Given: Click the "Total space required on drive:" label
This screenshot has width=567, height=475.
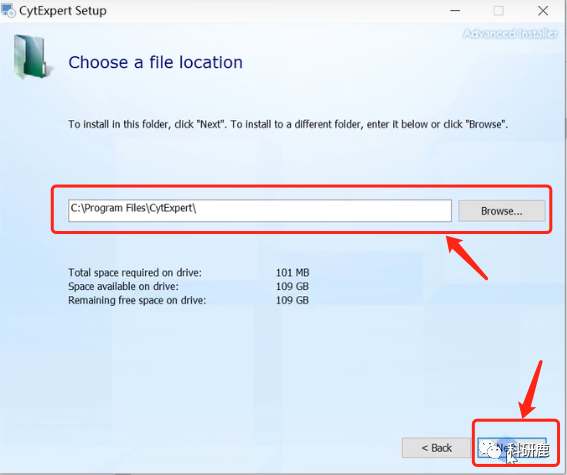Looking at the screenshot, I should [135, 272].
